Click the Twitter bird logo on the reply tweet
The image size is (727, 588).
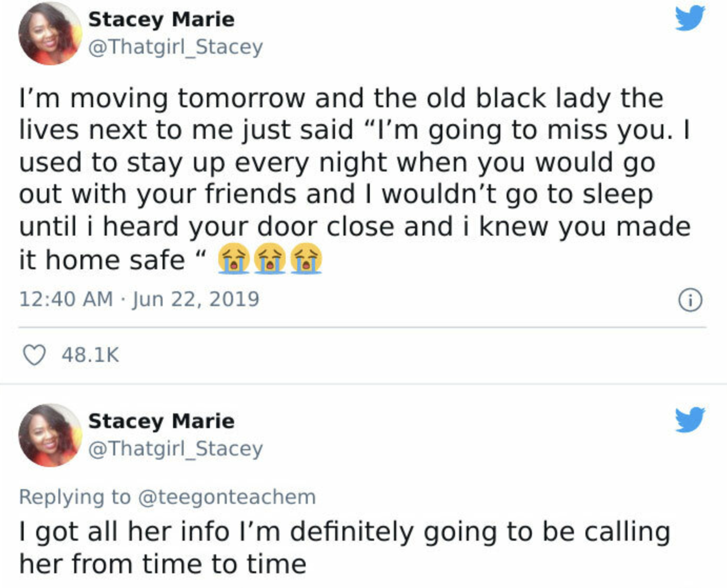click(x=690, y=419)
